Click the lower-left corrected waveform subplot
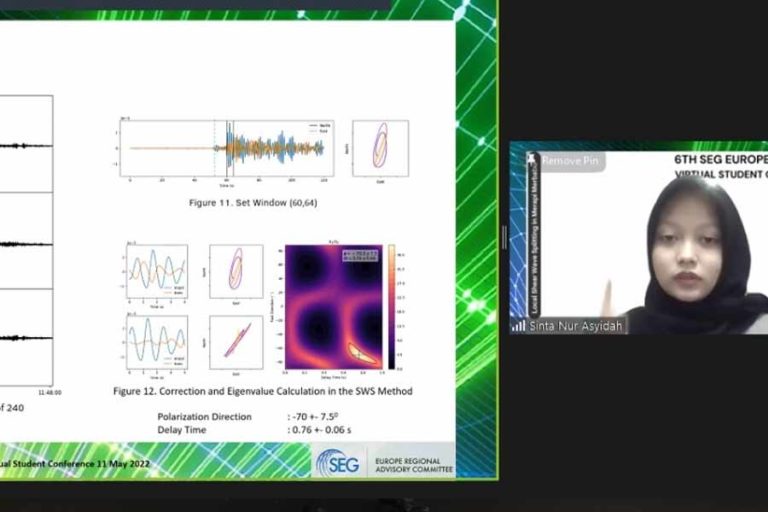The image size is (768, 512). point(157,342)
